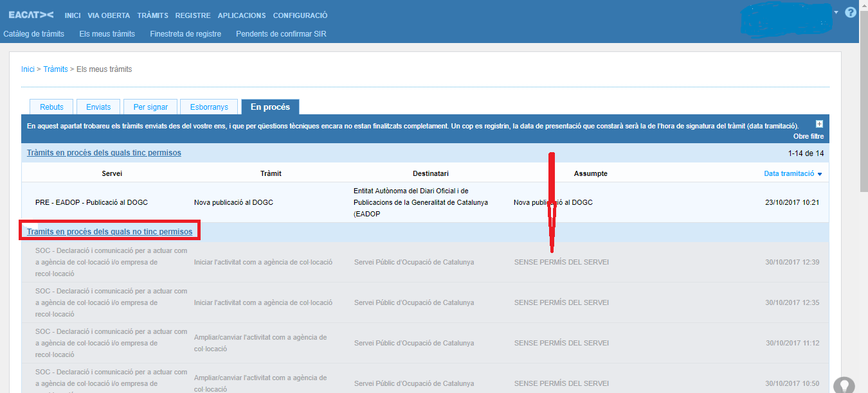Open the user account dropdown arrow
Viewport: 868px width, 393px height.
836,12
